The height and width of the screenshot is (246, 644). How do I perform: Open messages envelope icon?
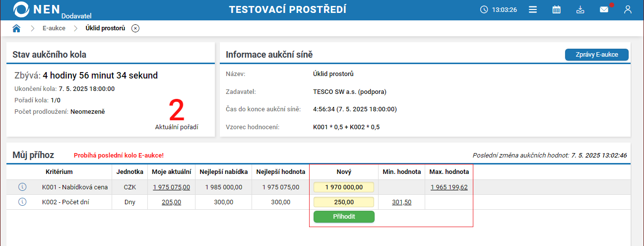pyautogui.click(x=604, y=9)
